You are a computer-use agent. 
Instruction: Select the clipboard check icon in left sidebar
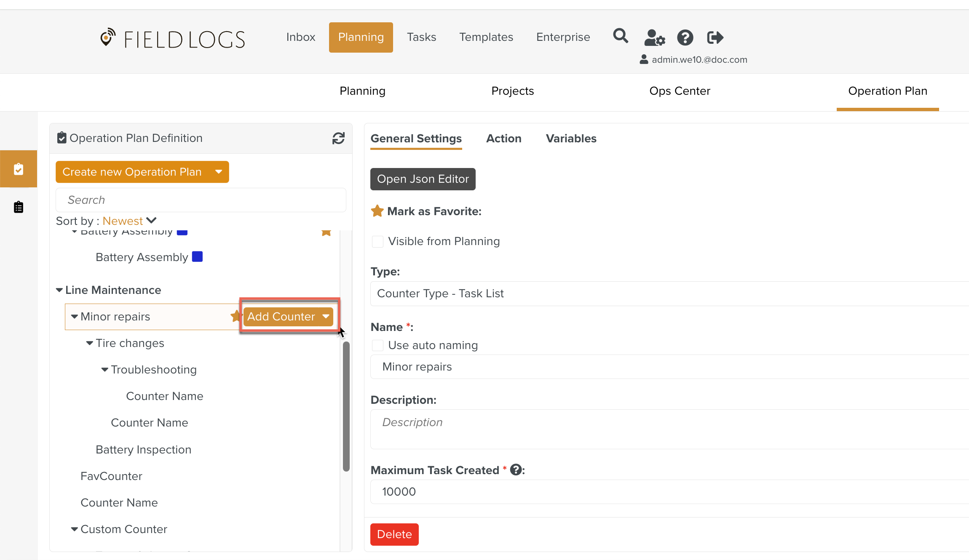pos(19,169)
